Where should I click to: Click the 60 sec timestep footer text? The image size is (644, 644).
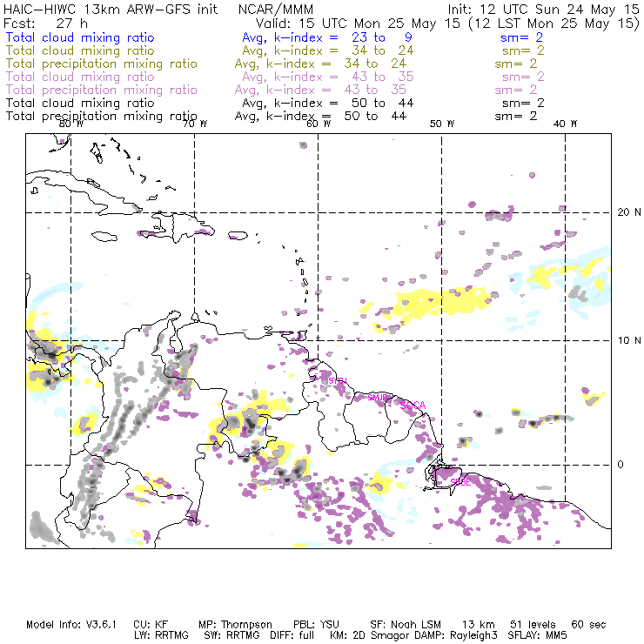pos(588,625)
